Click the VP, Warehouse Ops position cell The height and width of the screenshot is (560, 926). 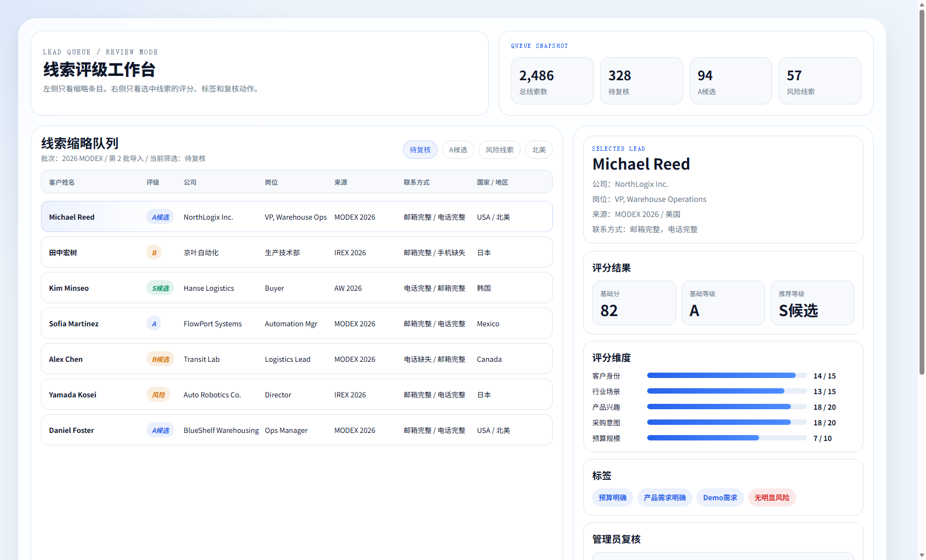point(296,217)
